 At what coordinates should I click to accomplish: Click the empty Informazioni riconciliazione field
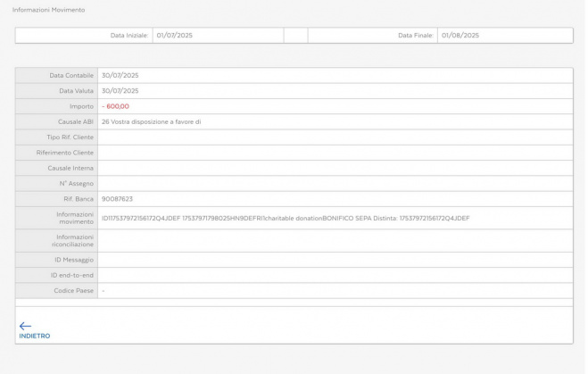335,240
